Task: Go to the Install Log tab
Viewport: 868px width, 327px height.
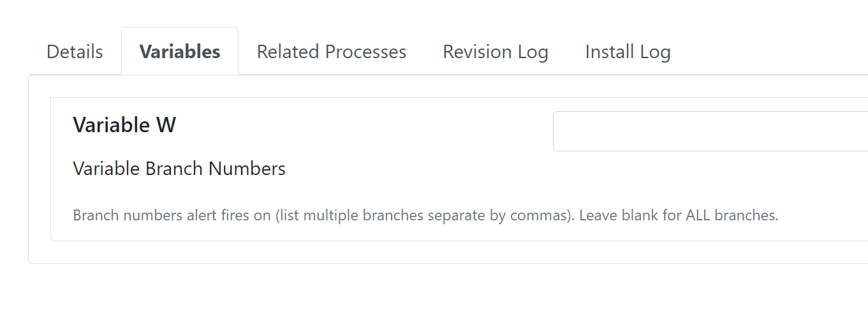Action: coord(628,52)
